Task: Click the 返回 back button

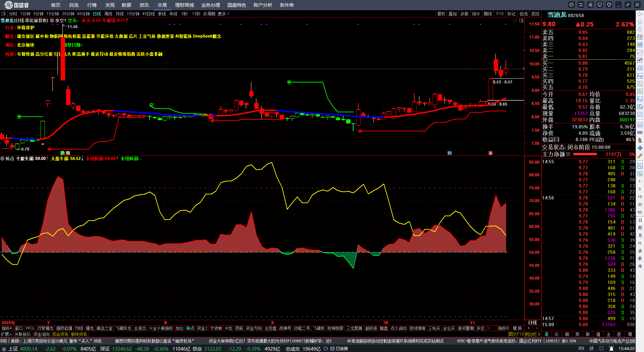Action: tap(535, 14)
